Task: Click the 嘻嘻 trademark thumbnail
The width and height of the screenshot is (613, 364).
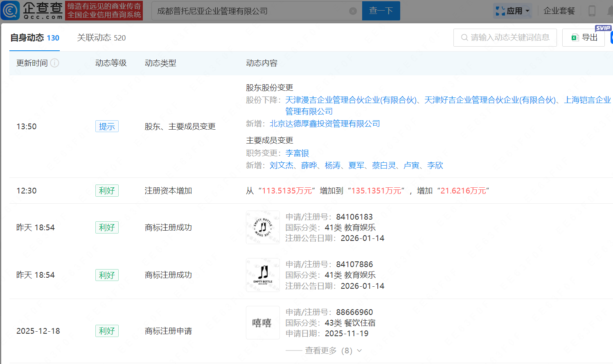Action: [x=262, y=323]
